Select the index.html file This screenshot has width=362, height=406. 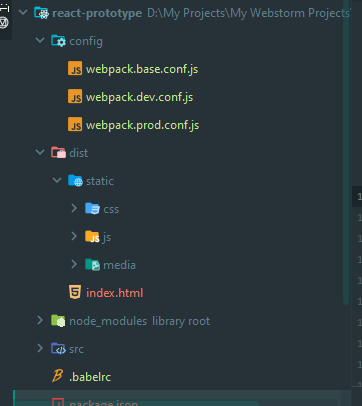[115, 293]
